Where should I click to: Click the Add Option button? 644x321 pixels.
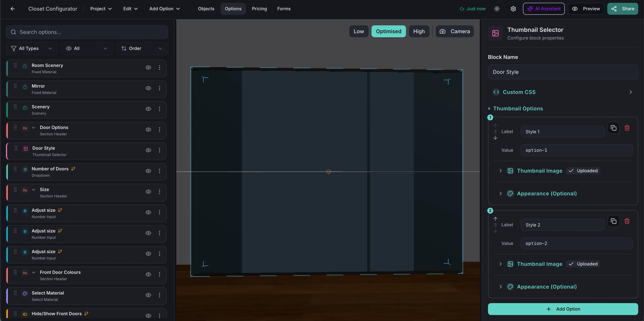pos(563,309)
